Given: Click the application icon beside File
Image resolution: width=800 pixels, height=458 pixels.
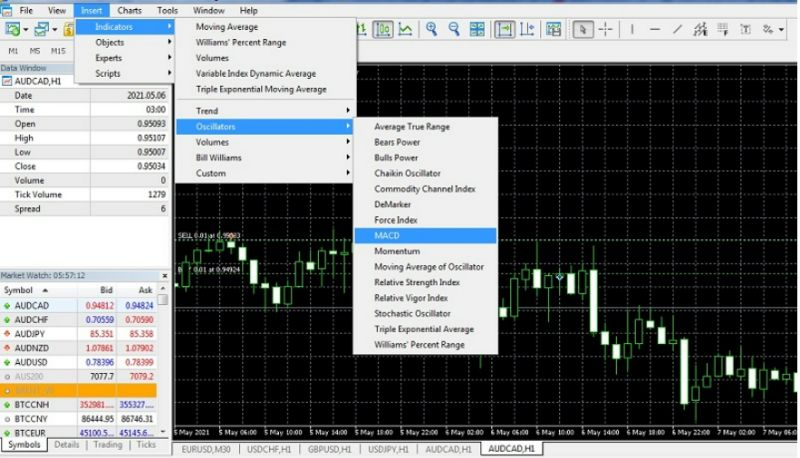Looking at the screenshot, I should click(7, 10).
